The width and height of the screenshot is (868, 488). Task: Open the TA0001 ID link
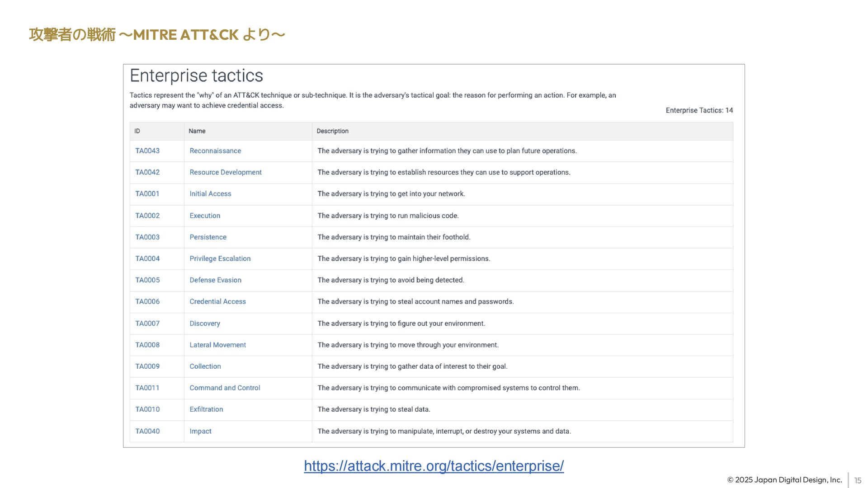pos(147,194)
